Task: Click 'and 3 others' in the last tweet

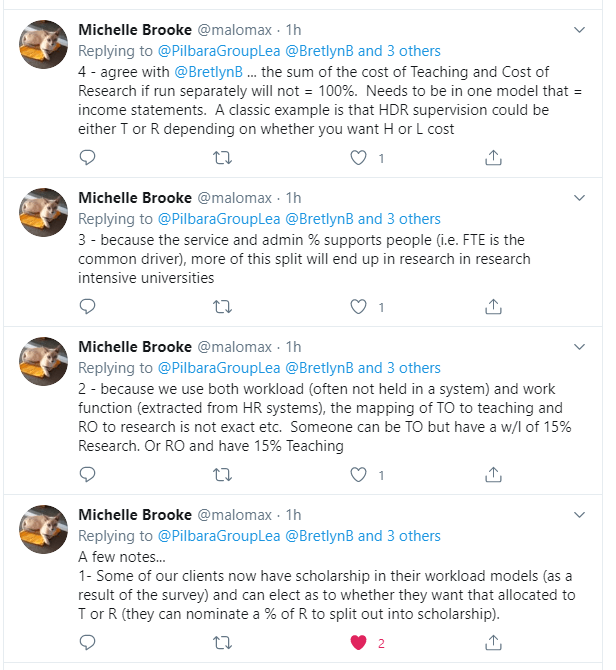Action: (399, 536)
